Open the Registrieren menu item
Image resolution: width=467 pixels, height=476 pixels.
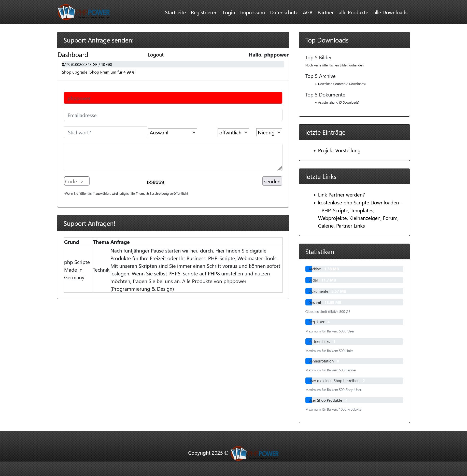204,12
